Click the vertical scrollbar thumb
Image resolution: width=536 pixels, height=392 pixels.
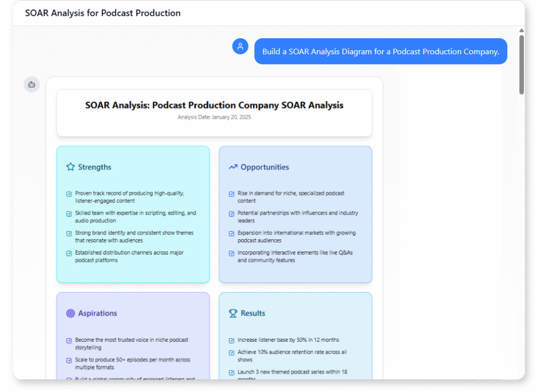(x=521, y=64)
